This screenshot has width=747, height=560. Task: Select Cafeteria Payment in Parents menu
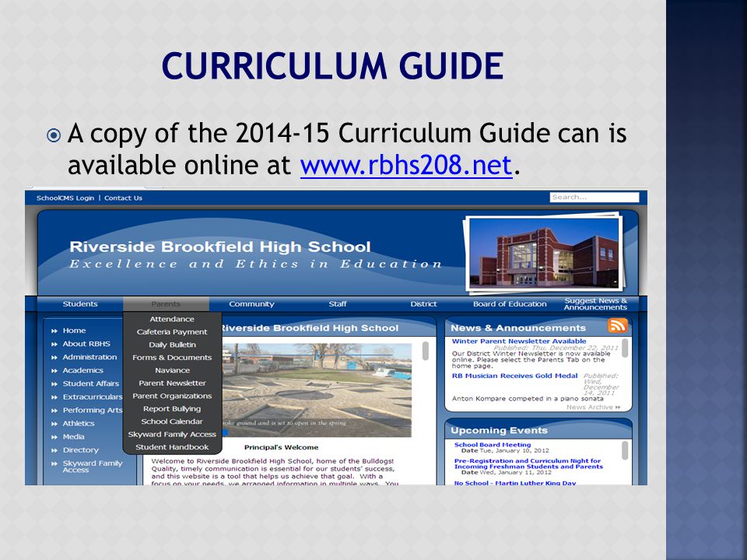(172, 332)
